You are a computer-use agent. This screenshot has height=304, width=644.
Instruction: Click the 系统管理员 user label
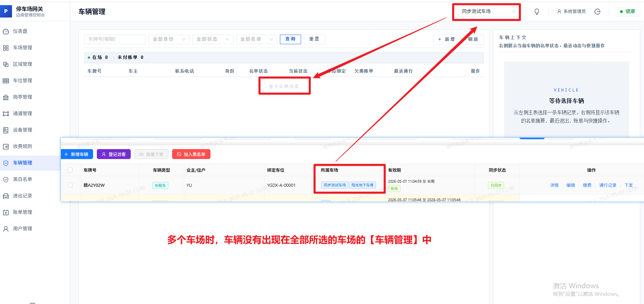click(x=575, y=12)
